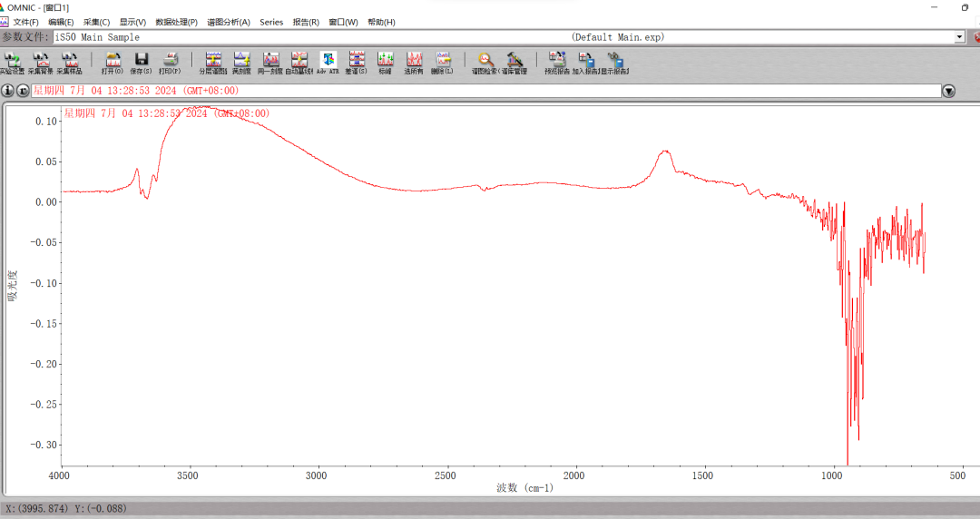Open 谱图检索 spectrum search
Image resolution: width=980 pixels, height=519 pixels.
click(485, 62)
